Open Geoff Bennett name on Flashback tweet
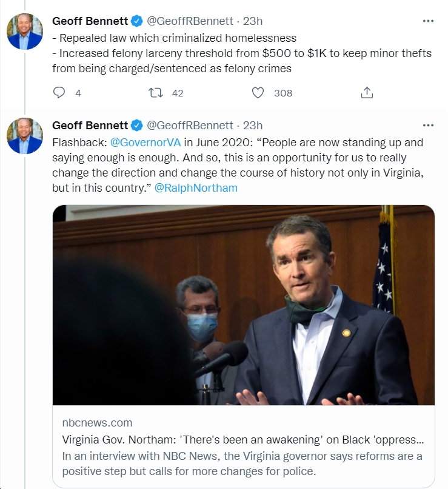Viewport: 448px width, 489px height. tap(90, 126)
